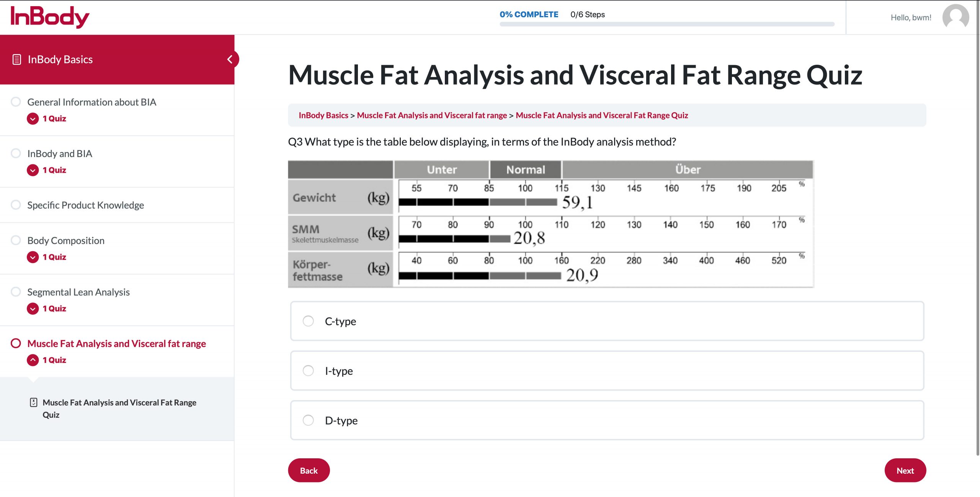Click the Segmental Lean Analysis status circle
The width and height of the screenshot is (980, 497).
click(x=16, y=292)
